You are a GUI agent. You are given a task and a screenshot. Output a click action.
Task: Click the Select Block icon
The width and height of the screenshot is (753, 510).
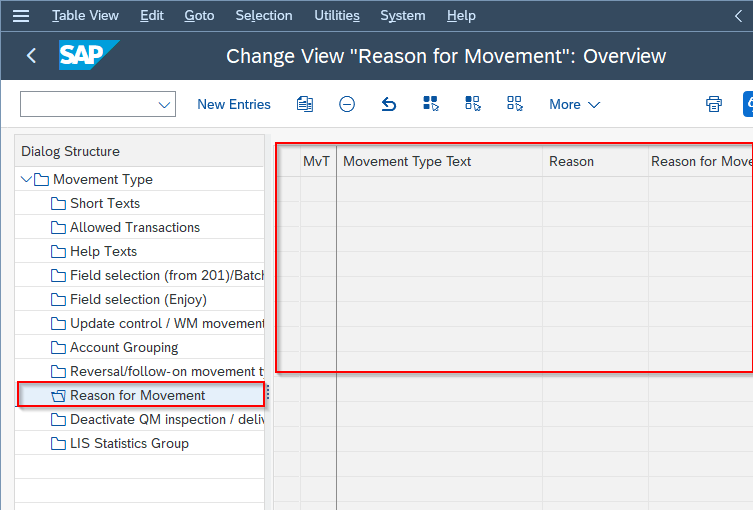(x=473, y=104)
